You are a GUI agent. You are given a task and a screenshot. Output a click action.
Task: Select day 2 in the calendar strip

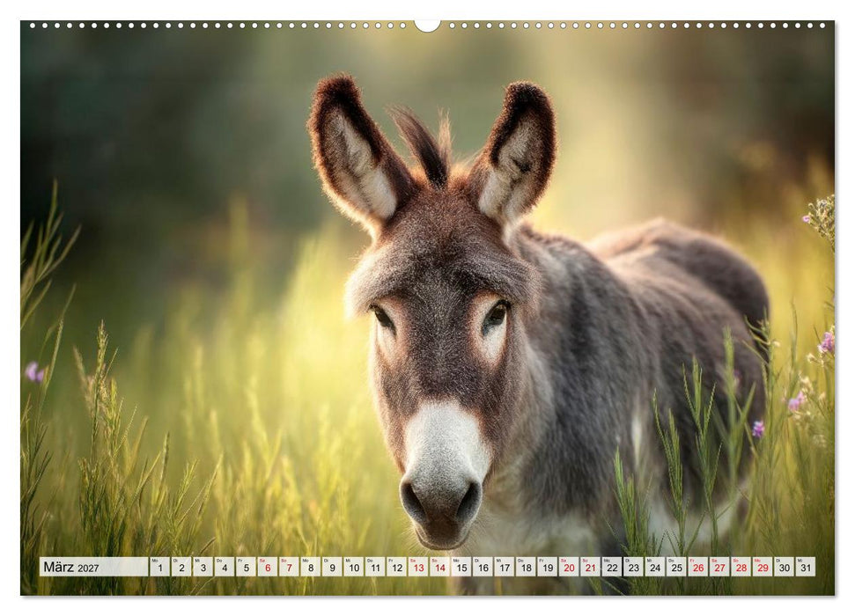(x=181, y=567)
